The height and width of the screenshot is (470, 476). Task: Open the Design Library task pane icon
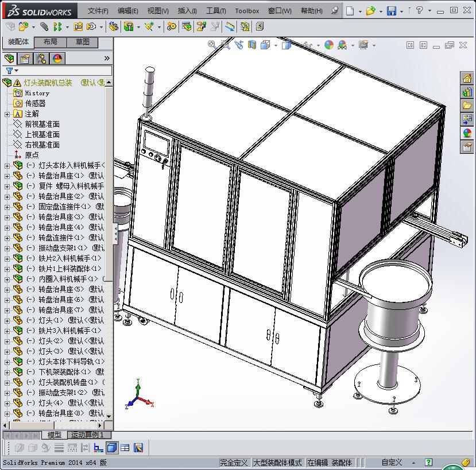tap(467, 92)
